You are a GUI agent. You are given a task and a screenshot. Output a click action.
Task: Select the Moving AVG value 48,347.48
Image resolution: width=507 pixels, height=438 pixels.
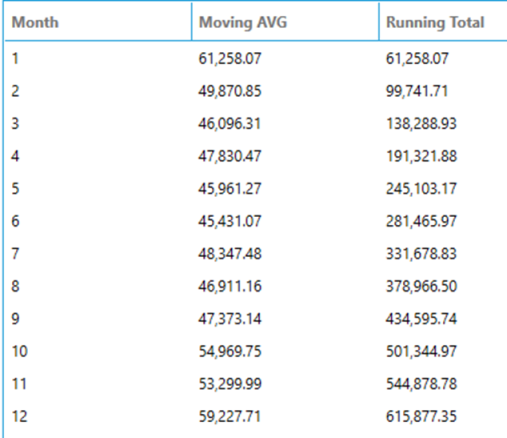pyautogui.click(x=230, y=254)
